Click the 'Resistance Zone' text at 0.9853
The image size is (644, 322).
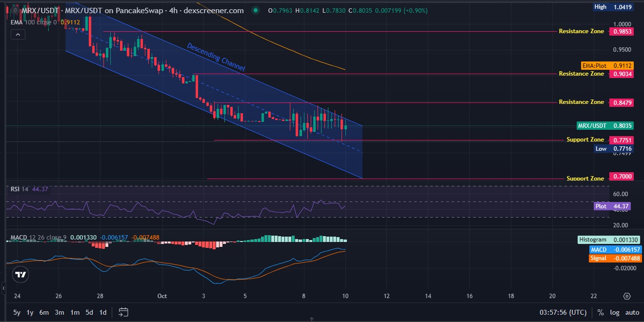(581, 31)
